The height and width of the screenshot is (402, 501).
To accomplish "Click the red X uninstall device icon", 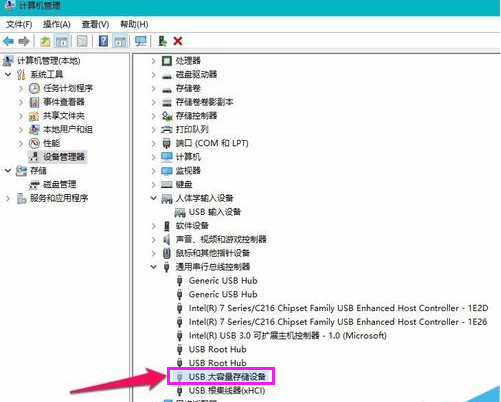I will point(178,41).
